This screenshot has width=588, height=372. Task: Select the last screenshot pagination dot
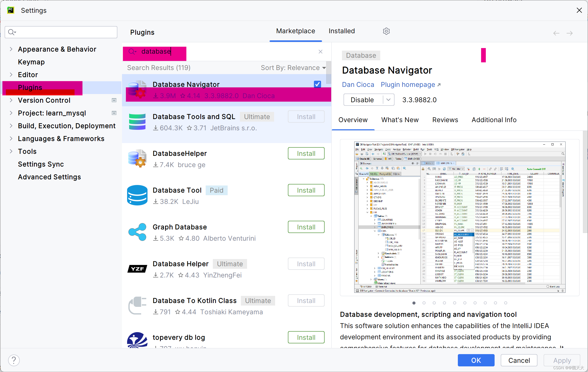click(506, 303)
